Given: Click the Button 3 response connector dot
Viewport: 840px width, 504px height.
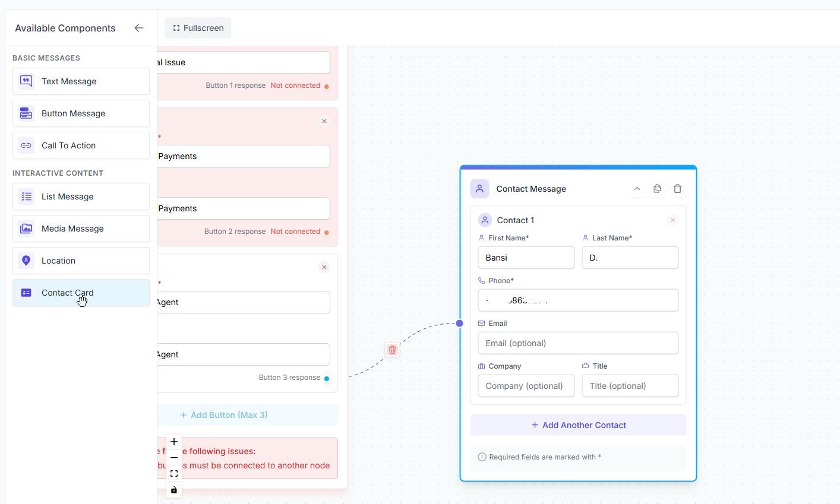Looking at the screenshot, I should 327,378.
